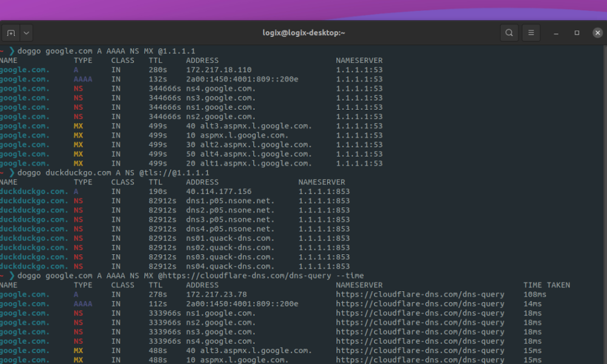Click '20 alt1.aspmx.l.google.com.' entry
607x364 pixels.
(x=249, y=163)
